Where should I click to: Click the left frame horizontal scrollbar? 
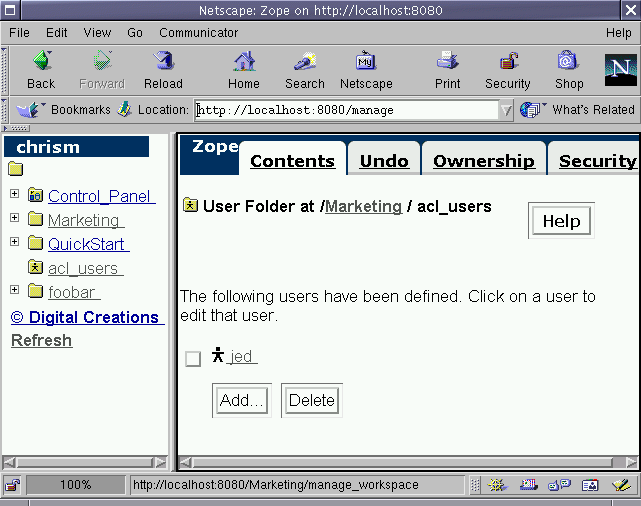tap(85, 462)
